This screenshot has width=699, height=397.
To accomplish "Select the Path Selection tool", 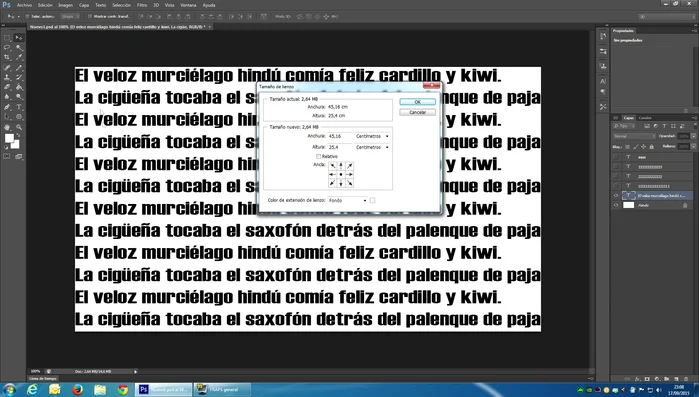I will pyautogui.click(x=7, y=117).
